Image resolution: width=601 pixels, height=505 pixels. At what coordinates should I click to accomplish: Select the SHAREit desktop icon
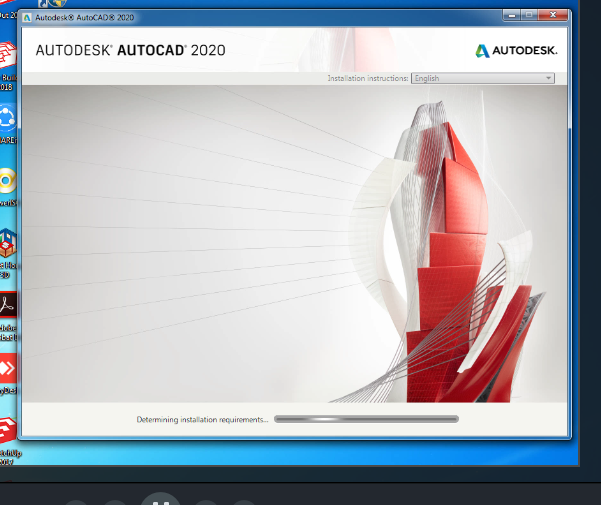pos(8,118)
